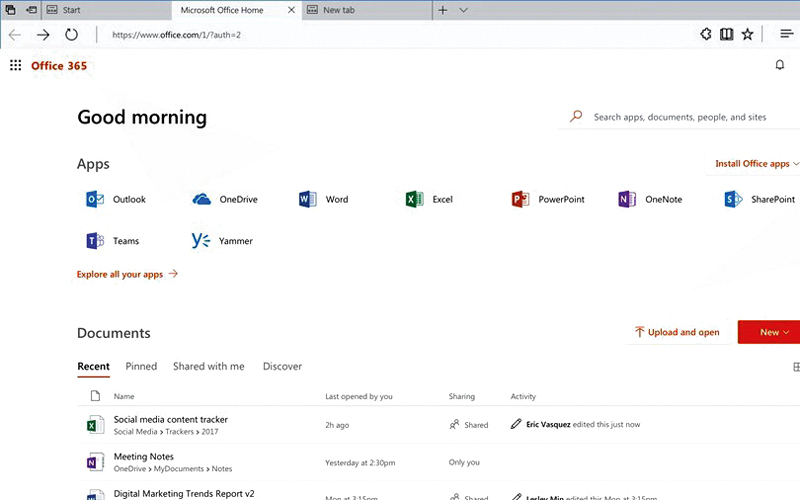Image resolution: width=800 pixels, height=500 pixels.
Task: Expand the Install Office apps dropdown
Action: 757,164
